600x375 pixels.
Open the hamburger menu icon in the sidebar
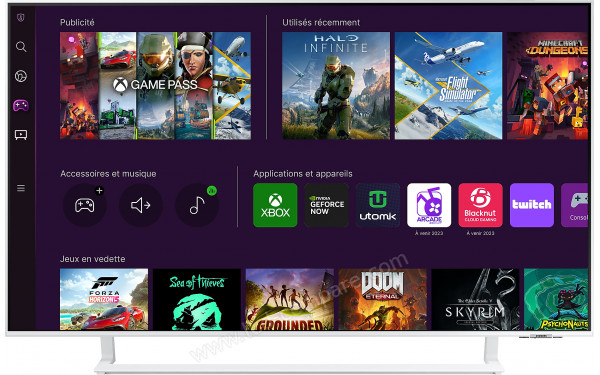tap(21, 188)
